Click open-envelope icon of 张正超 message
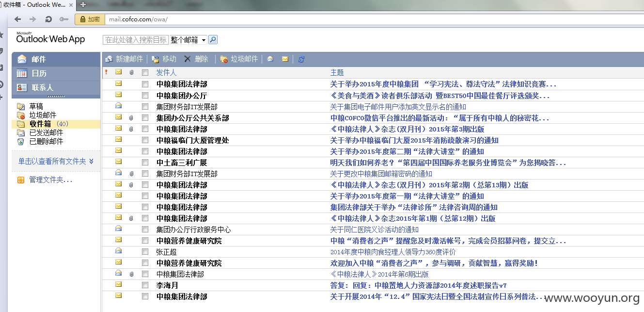The image size is (644, 312). 118,251
